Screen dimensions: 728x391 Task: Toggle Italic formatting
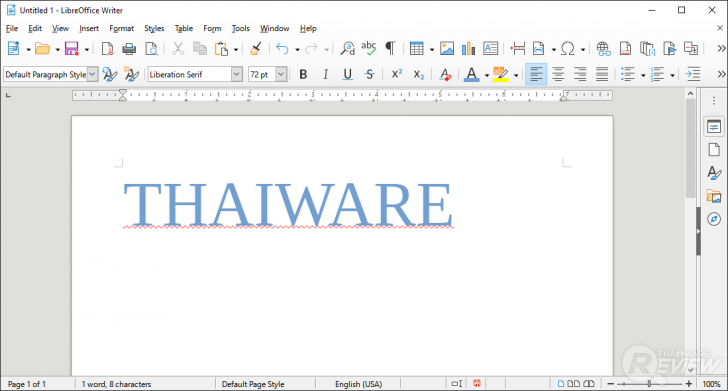coord(325,74)
